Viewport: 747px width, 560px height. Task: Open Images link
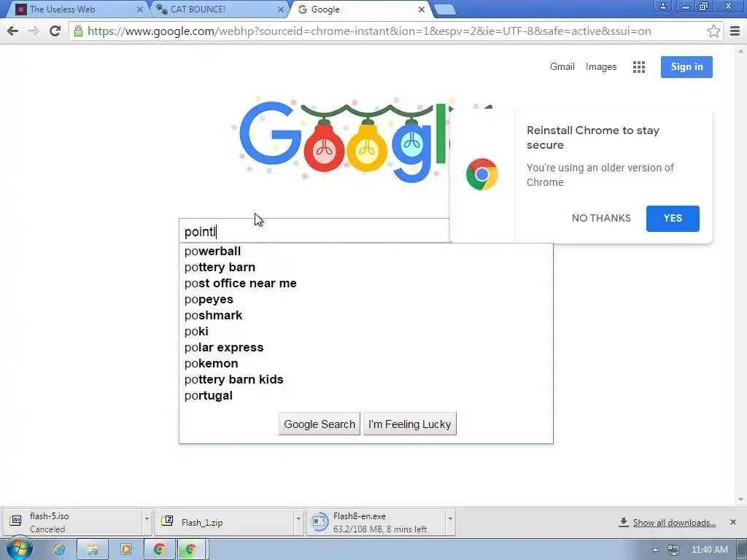click(601, 66)
